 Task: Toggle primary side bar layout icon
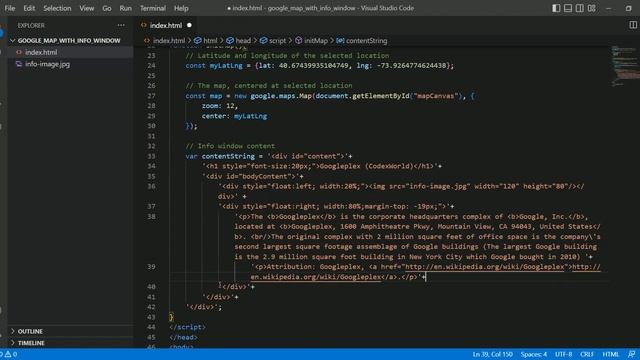[556, 8]
